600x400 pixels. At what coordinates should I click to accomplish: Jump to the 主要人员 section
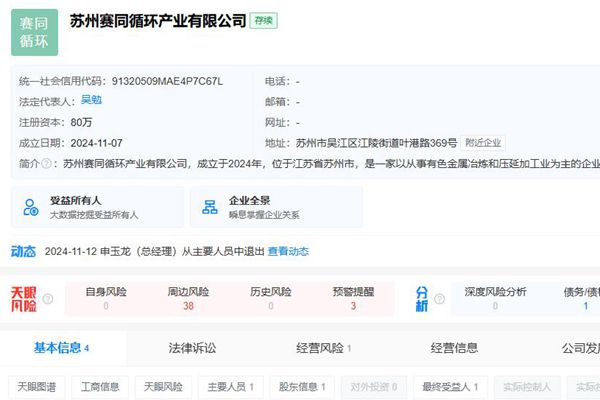[x=231, y=386]
